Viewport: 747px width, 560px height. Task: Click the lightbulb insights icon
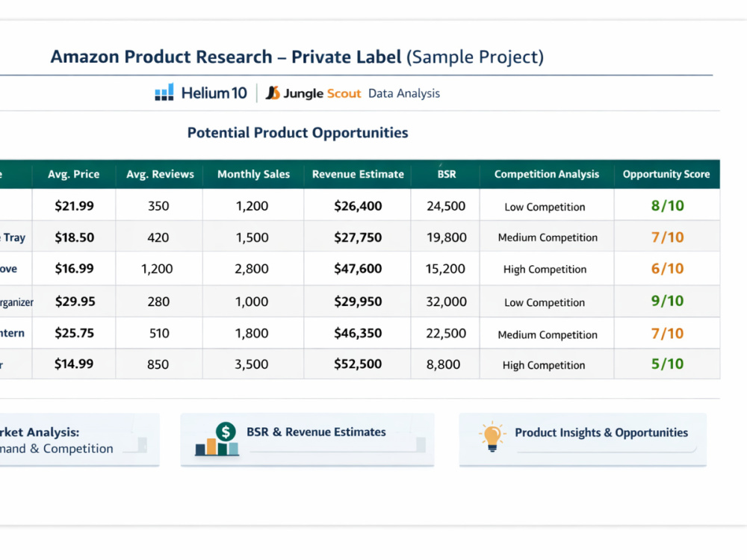pos(492,436)
